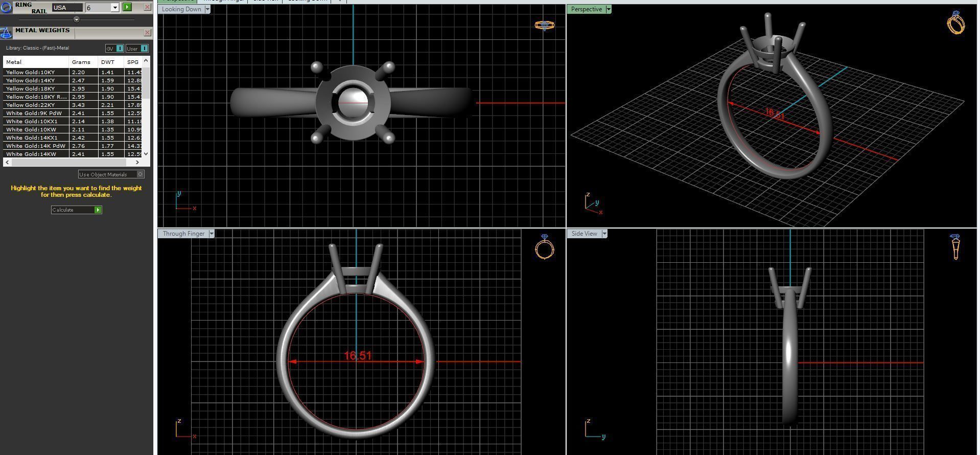
Task: Open the Looking Down viewport menu arrow
Action: coord(207,9)
